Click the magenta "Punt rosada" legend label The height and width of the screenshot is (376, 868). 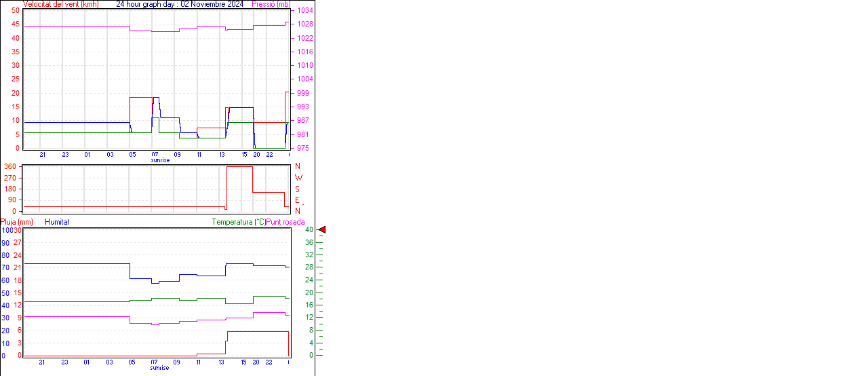coord(285,222)
